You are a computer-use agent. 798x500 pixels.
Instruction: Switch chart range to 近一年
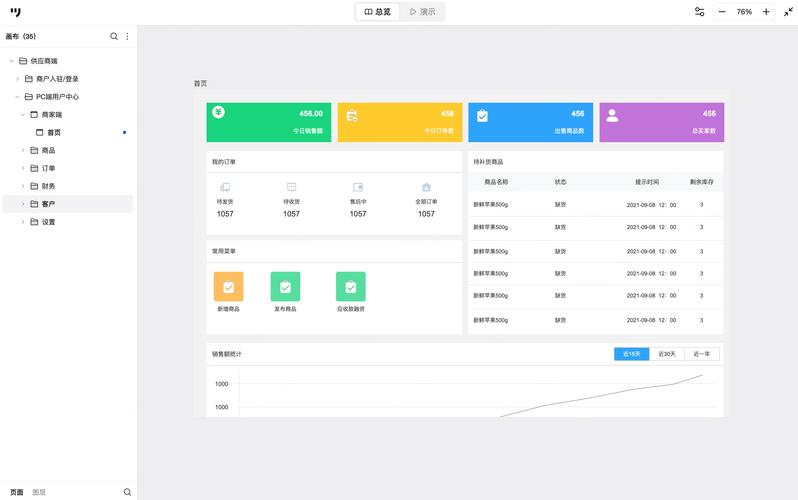[702, 354]
